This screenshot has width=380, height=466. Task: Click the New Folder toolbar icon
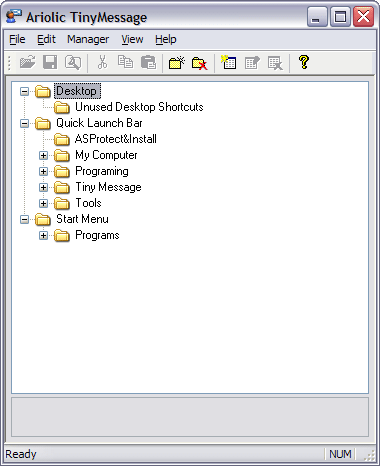point(177,62)
